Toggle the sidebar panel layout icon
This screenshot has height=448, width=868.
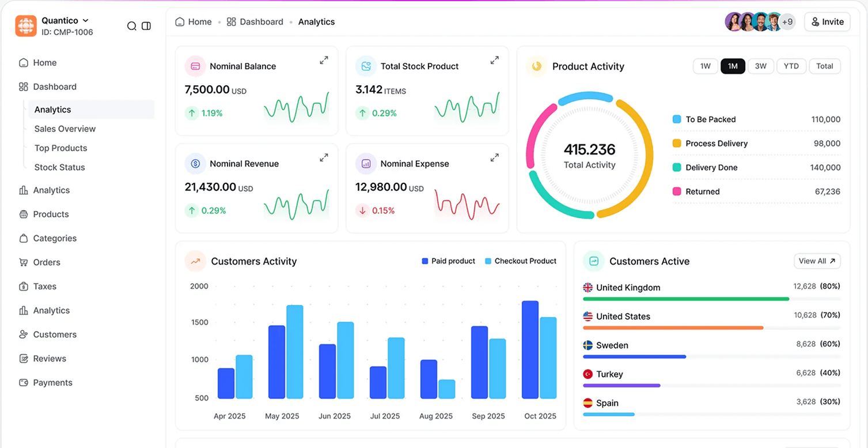pos(146,26)
